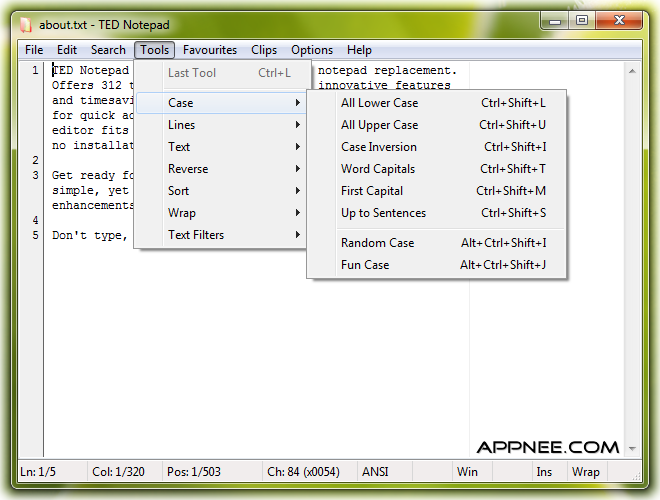Open the Help menu
This screenshot has width=660, height=500.
tap(359, 50)
